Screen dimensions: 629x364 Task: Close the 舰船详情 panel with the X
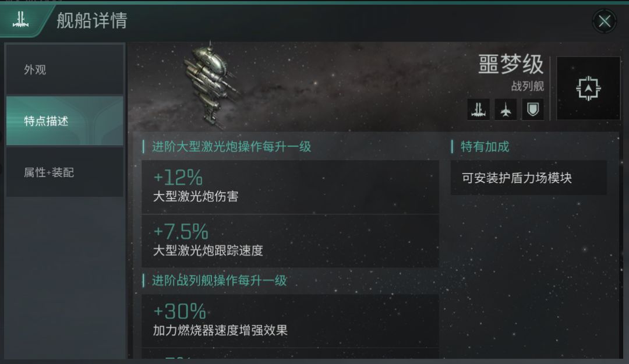[605, 22]
